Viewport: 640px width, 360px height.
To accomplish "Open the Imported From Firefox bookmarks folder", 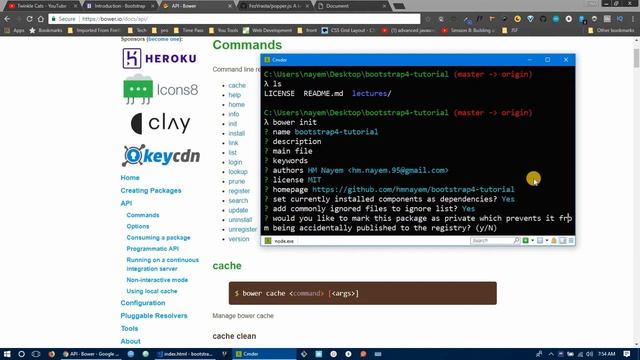I will click(94, 30).
